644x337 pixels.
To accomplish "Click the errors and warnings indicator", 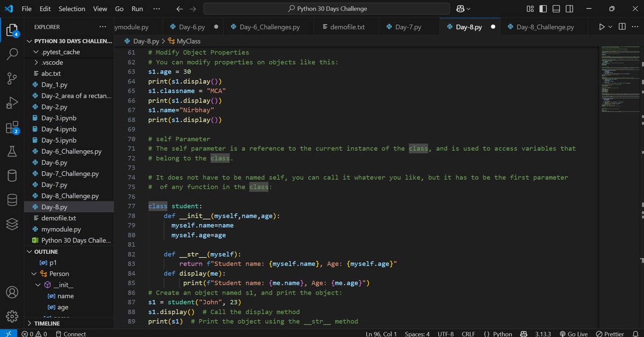I will click(34, 334).
